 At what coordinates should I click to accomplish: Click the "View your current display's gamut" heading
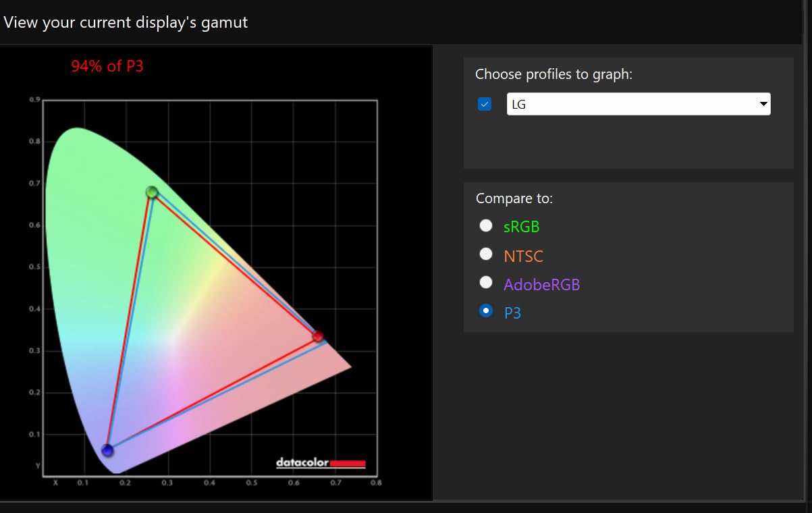point(126,22)
